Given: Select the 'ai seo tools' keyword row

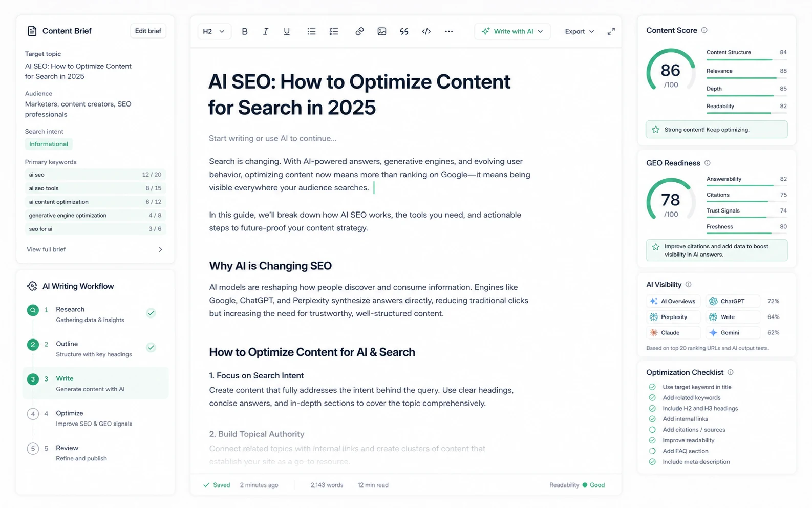Looking at the screenshot, I should (x=95, y=188).
